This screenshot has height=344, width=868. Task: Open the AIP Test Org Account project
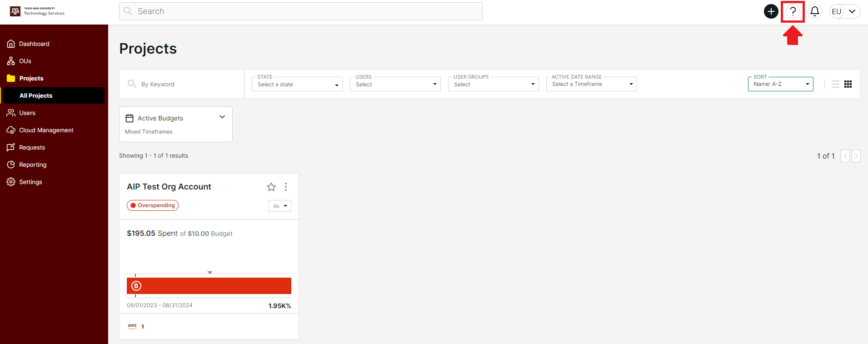169,187
